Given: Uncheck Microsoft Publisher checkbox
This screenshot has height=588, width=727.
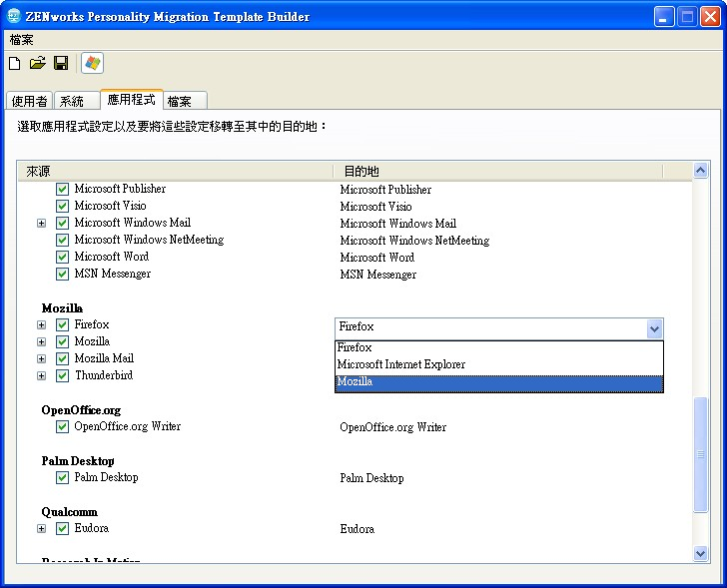Looking at the screenshot, I should tap(62, 189).
